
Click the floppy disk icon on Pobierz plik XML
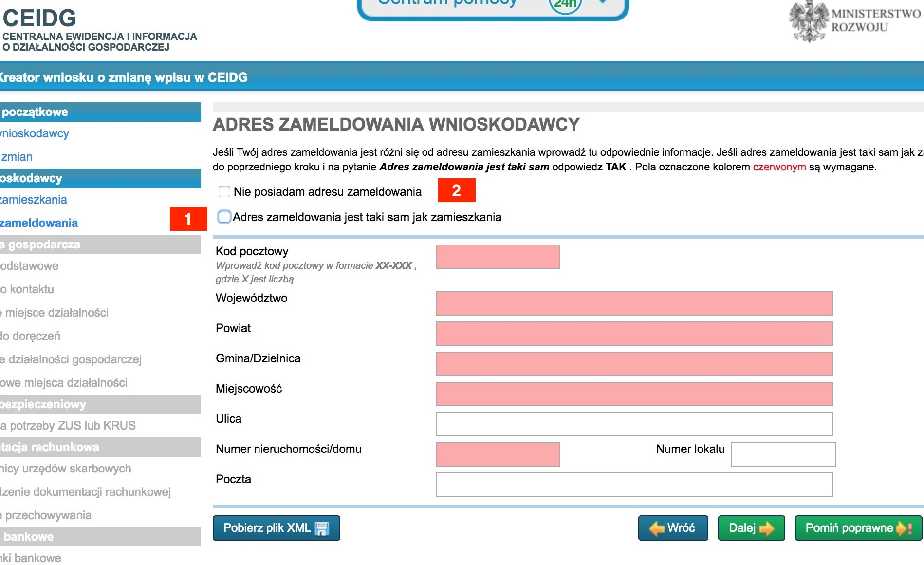pyautogui.click(x=322, y=528)
